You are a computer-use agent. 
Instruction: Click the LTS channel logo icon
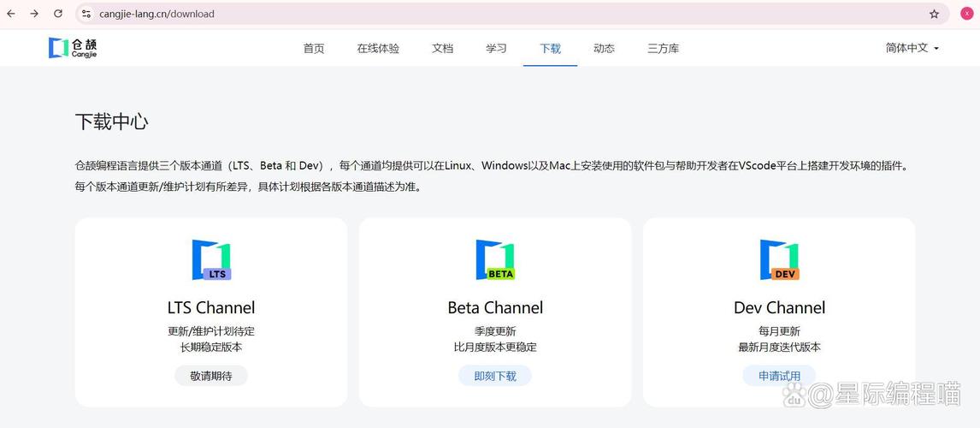pos(211,259)
